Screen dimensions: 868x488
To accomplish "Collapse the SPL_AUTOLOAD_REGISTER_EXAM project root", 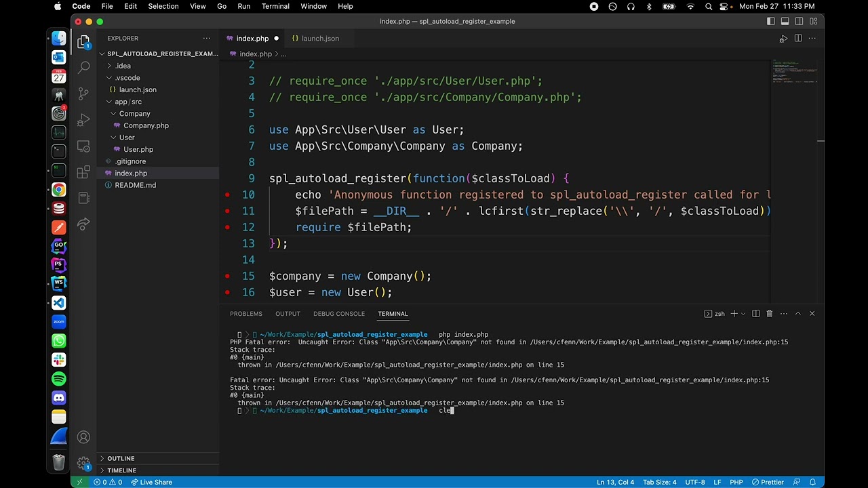I will (x=159, y=54).
